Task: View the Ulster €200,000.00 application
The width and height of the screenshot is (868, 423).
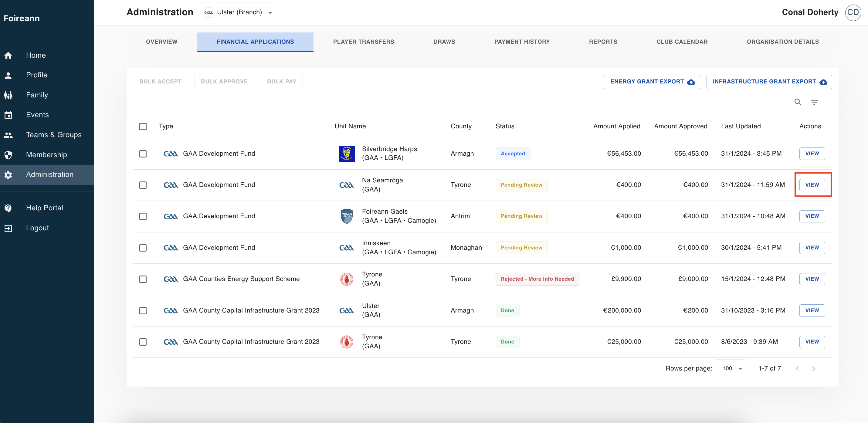Action: pos(812,310)
